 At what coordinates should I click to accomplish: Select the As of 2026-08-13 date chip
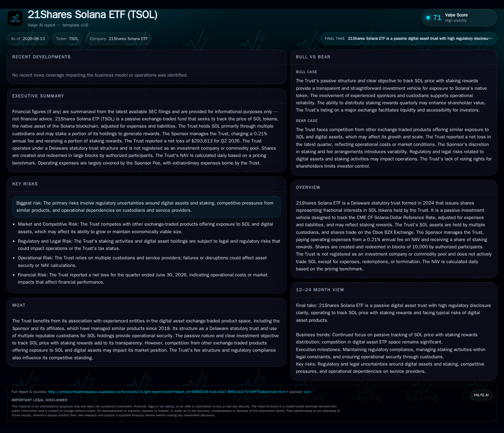click(28, 39)
